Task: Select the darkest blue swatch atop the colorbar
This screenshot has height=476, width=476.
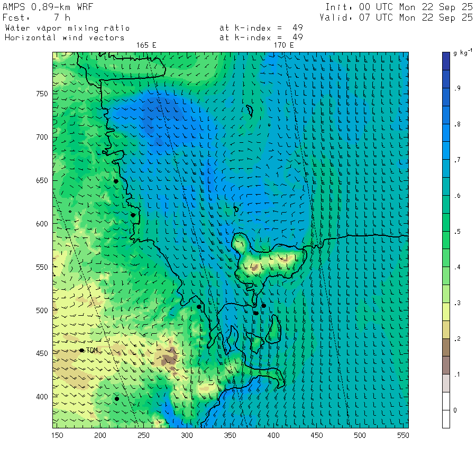Action: (446, 60)
